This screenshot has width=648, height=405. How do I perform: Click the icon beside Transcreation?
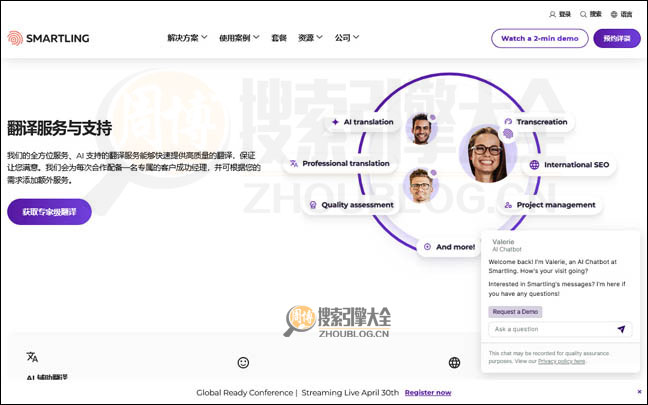[508, 122]
